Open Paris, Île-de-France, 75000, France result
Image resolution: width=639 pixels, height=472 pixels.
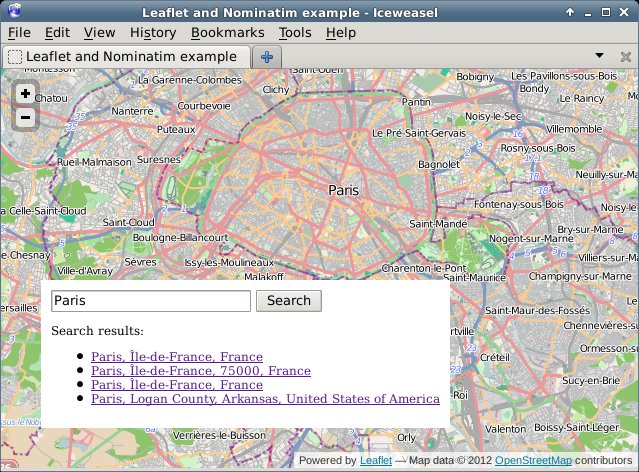[x=200, y=371]
